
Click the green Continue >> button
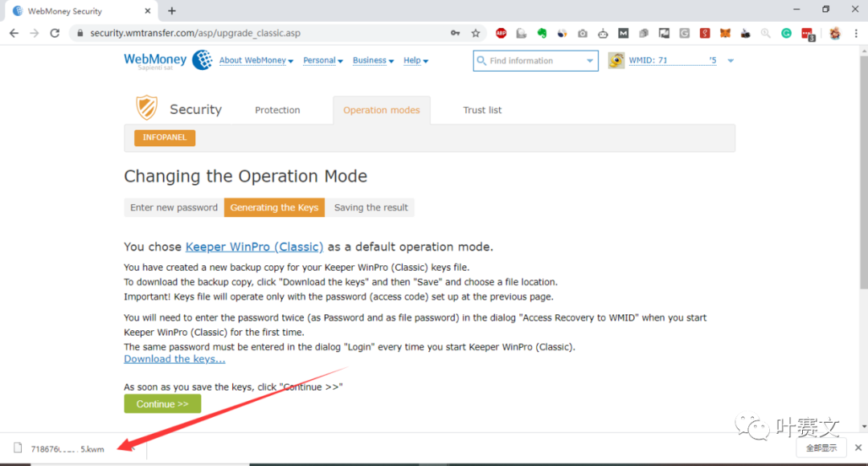[x=162, y=404]
